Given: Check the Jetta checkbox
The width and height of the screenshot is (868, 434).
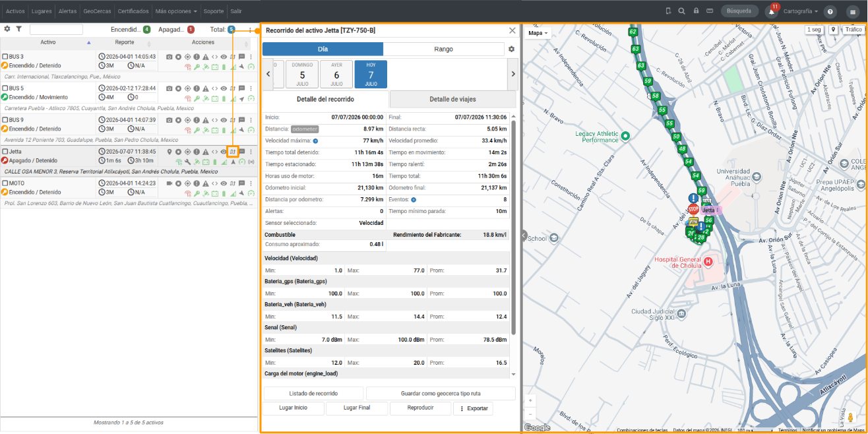Looking at the screenshot, I should pyautogui.click(x=5, y=152).
